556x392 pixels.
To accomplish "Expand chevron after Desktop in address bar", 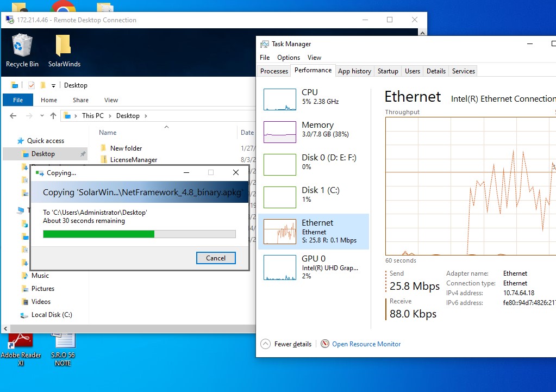I will point(146,116).
